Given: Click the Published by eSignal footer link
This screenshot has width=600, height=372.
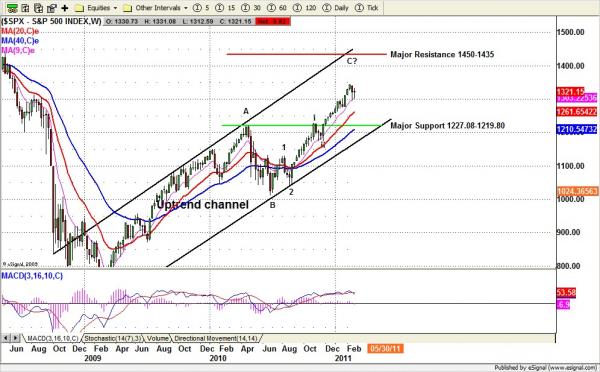Looking at the screenshot, I should coord(546,368).
